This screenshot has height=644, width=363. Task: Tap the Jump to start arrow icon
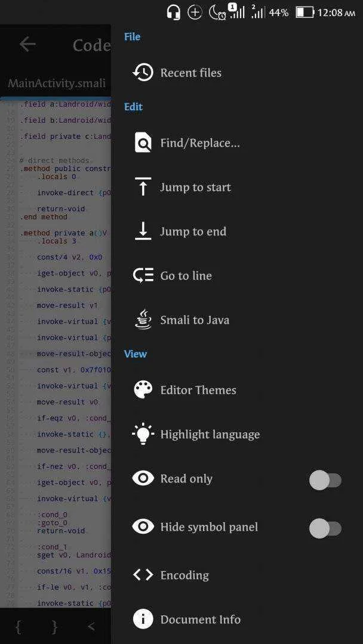click(x=143, y=187)
